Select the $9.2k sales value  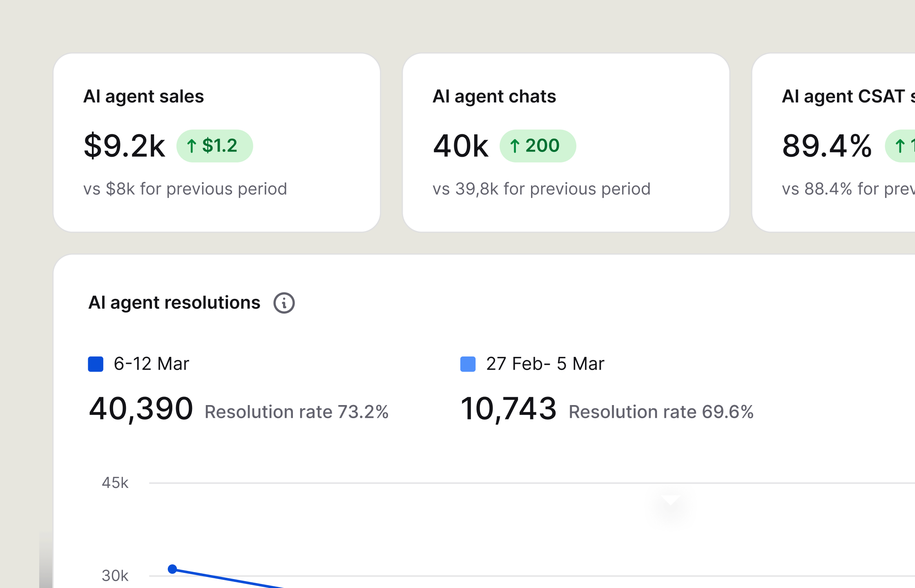click(x=124, y=146)
